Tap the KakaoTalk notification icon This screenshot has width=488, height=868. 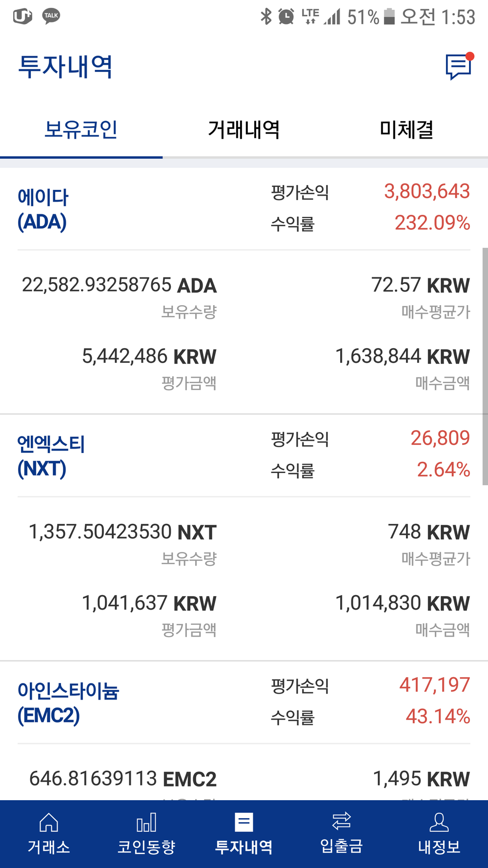(x=51, y=16)
